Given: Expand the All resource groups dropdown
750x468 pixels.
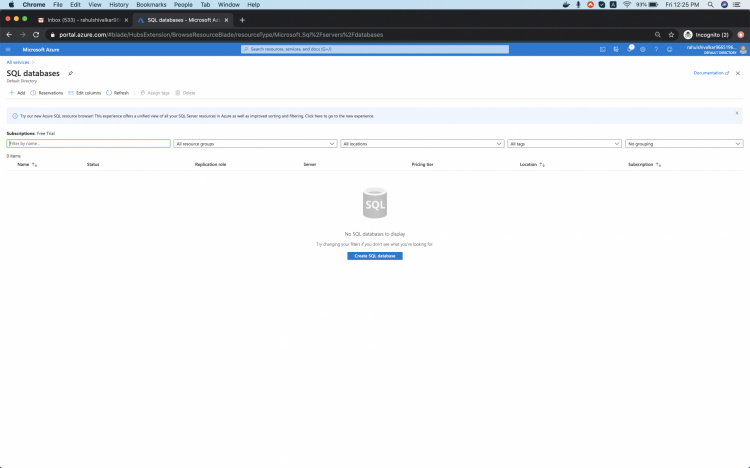Looking at the screenshot, I should point(254,144).
